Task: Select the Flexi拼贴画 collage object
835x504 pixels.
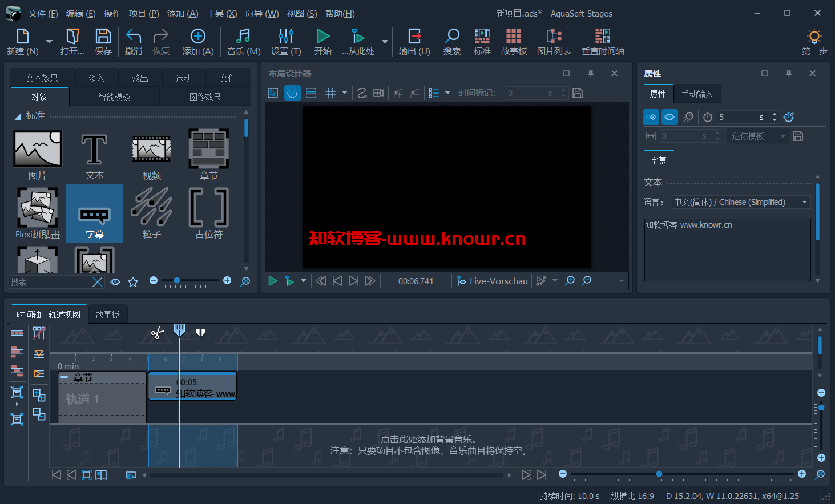Action: click(38, 213)
